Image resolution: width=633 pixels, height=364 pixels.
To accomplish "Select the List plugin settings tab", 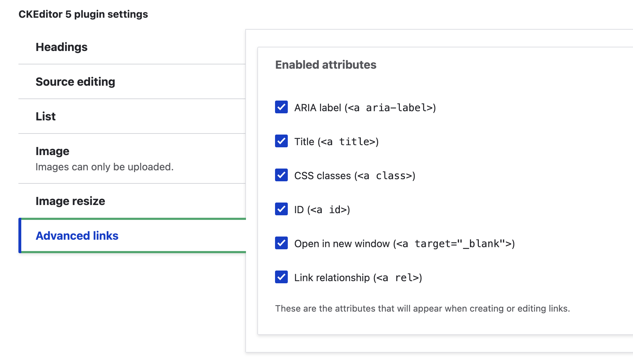I will (45, 116).
